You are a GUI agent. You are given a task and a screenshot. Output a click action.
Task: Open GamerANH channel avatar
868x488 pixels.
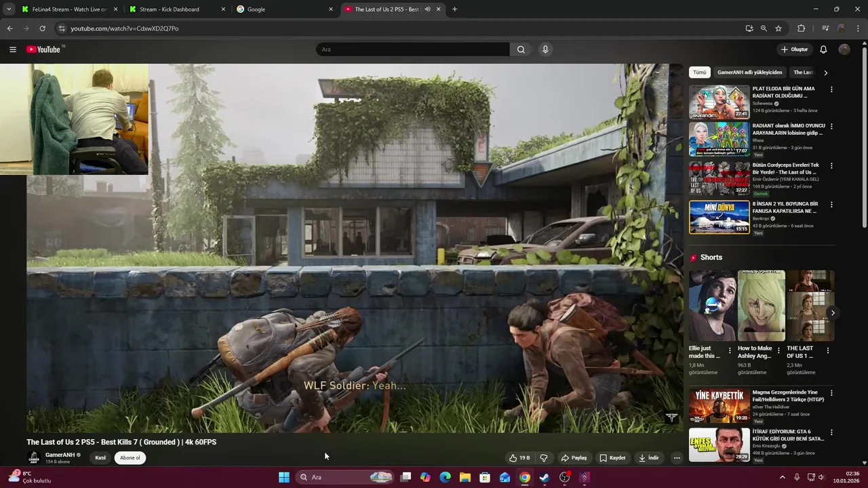click(x=34, y=458)
